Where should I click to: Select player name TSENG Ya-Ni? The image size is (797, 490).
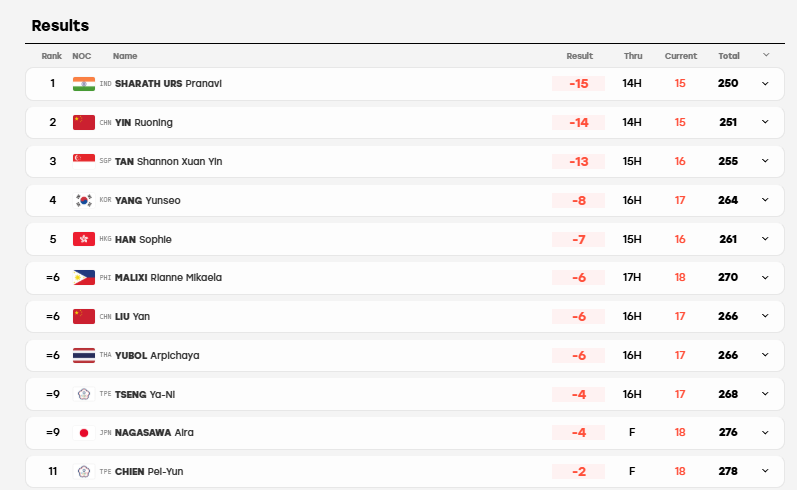[145, 394]
